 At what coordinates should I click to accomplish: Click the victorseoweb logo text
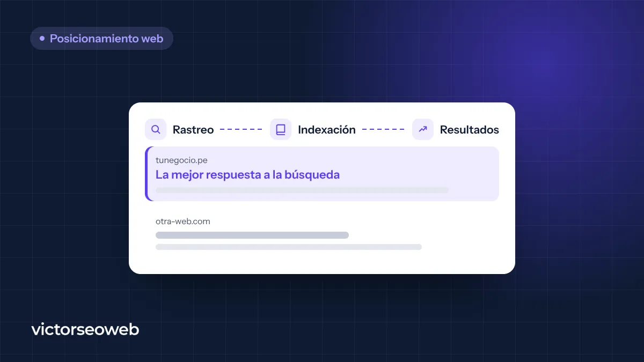click(x=85, y=329)
